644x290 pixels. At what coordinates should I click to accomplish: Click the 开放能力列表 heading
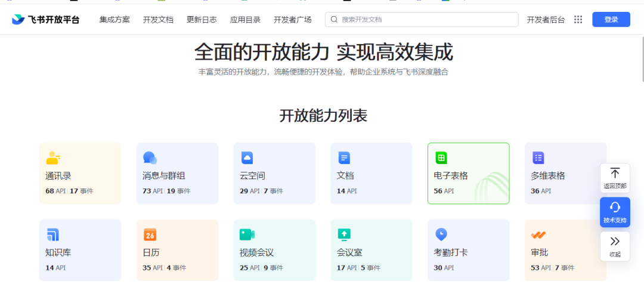tap(323, 116)
